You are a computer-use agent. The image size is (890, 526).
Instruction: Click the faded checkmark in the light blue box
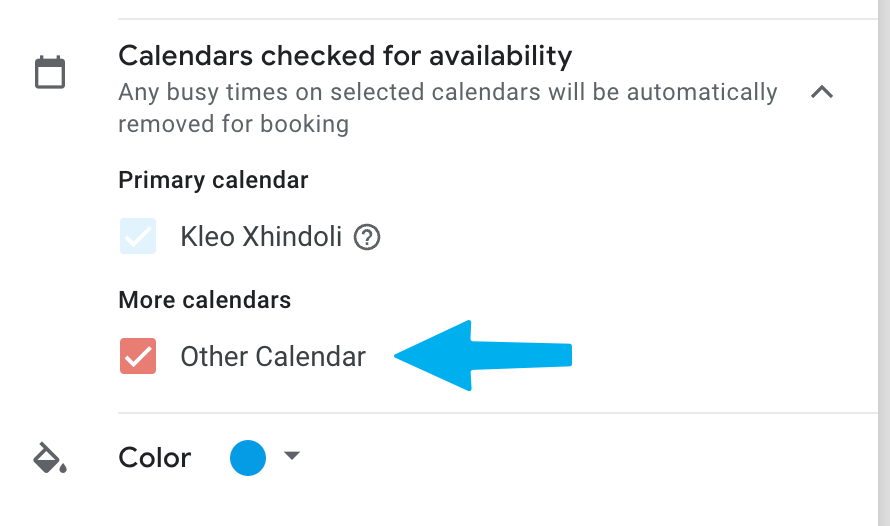point(138,237)
